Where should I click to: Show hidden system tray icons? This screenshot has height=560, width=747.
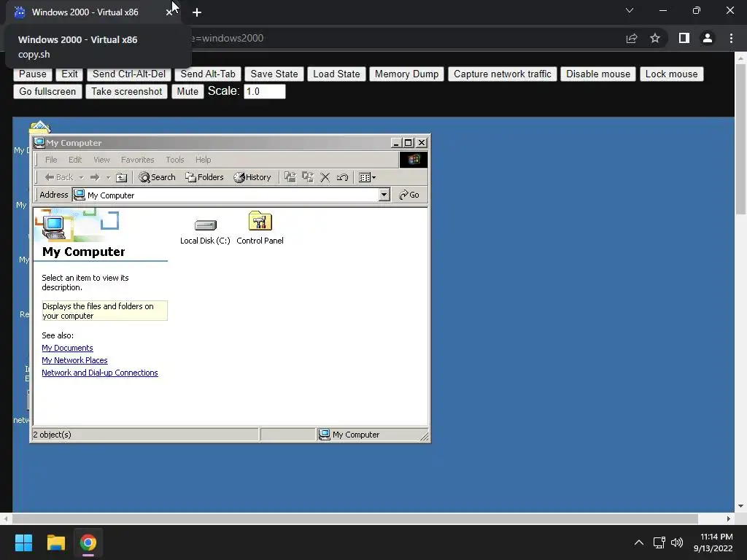pos(639,542)
